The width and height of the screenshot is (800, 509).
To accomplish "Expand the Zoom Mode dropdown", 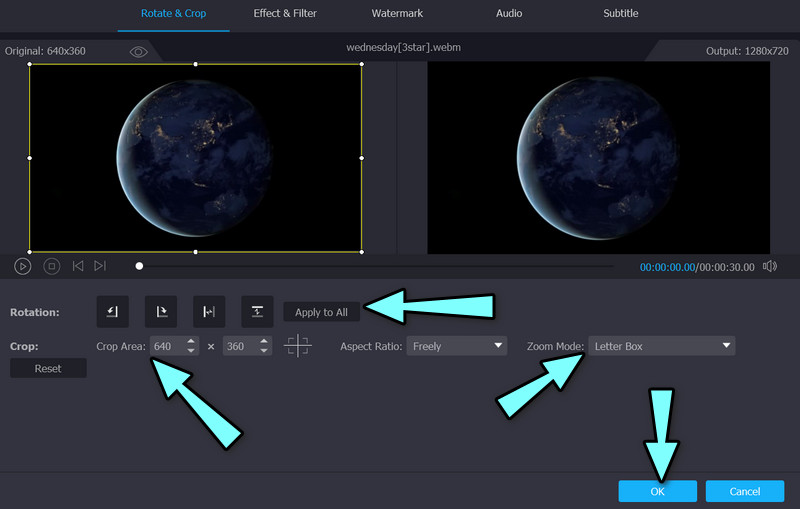I will pyautogui.click(x=661, y=346).
